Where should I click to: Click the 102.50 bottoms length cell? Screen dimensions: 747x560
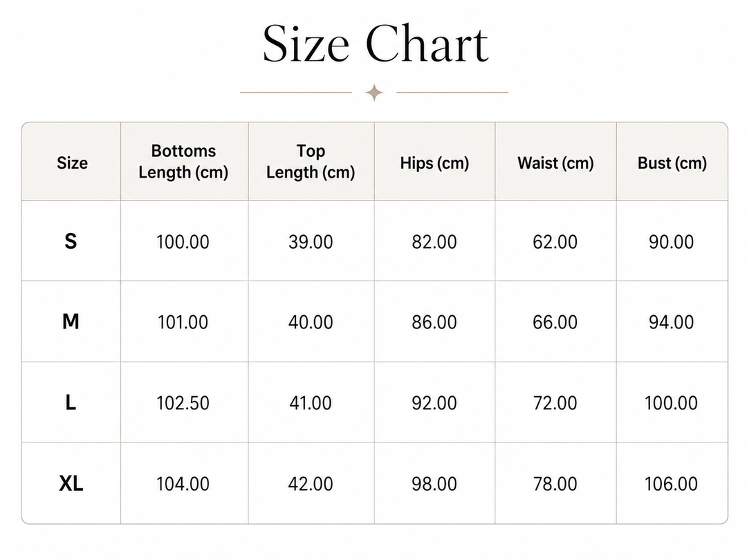pos(183,403)
